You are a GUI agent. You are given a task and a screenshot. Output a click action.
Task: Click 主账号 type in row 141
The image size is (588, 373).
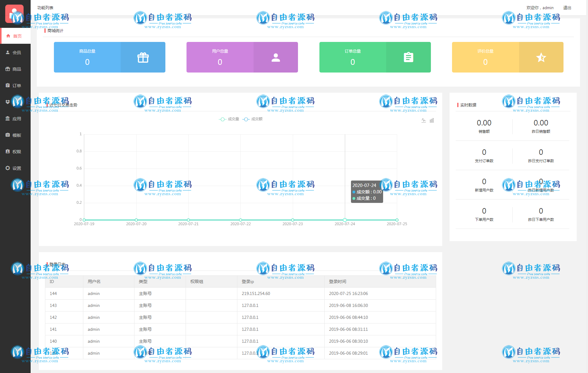pos(145,329)
